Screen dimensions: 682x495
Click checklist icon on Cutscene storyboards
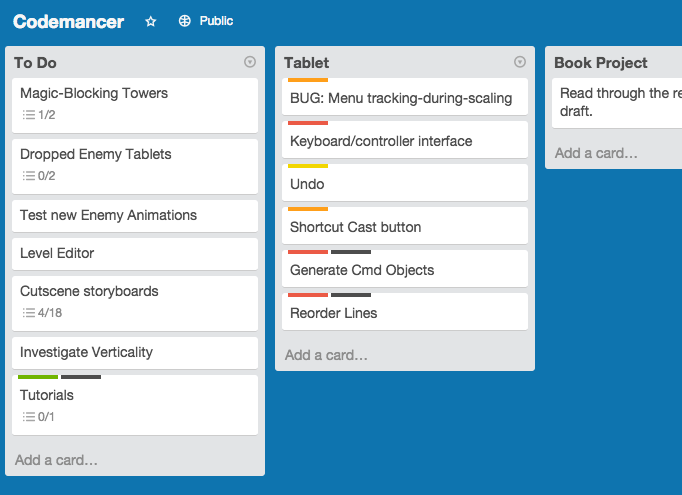tap(29, 313)
